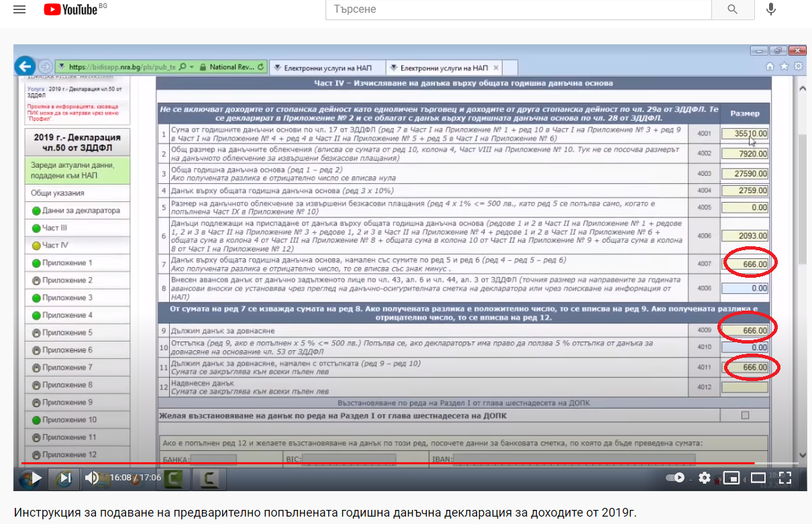
Task: Open 'Част III' in the sidebar
Action: [x=77, y=228]
